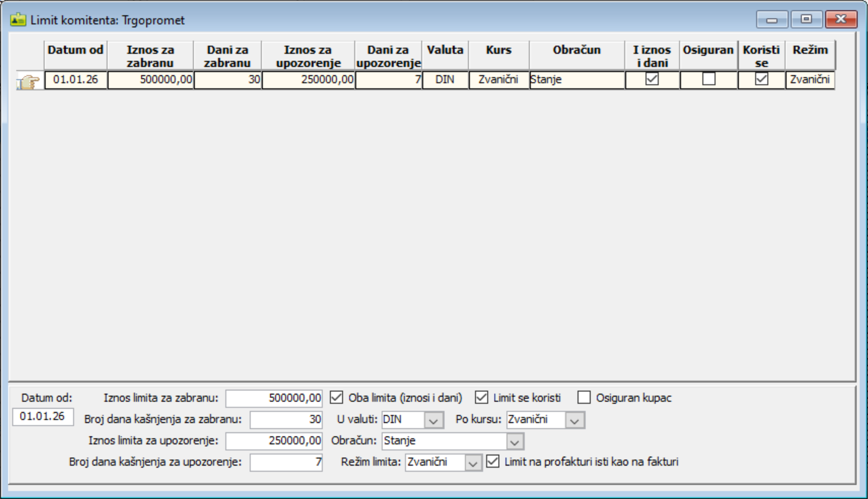Click the 'Iznos limita za zabranu' field
Image resolution: width=868 pixels, height=499 pixels.
[274, 398]
